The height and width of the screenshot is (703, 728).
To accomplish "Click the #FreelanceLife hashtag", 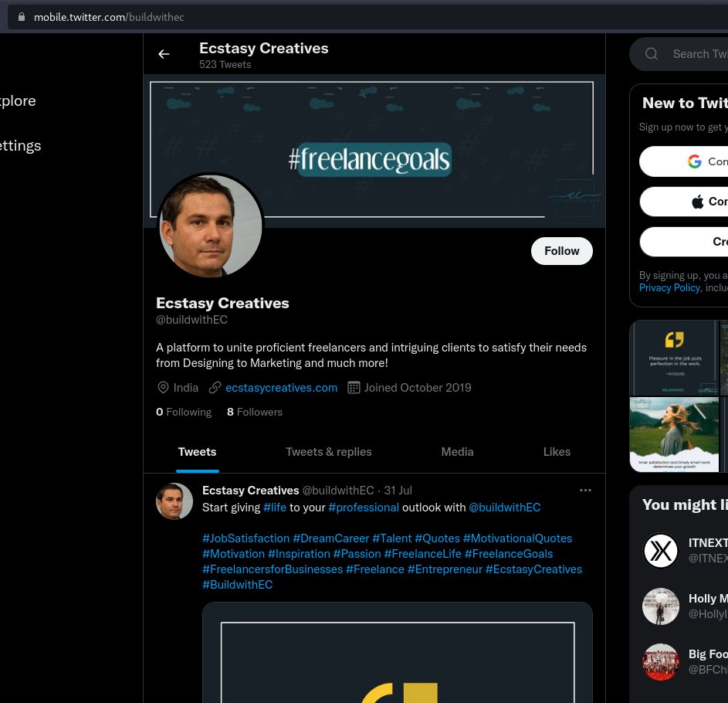I will point(423,554).
